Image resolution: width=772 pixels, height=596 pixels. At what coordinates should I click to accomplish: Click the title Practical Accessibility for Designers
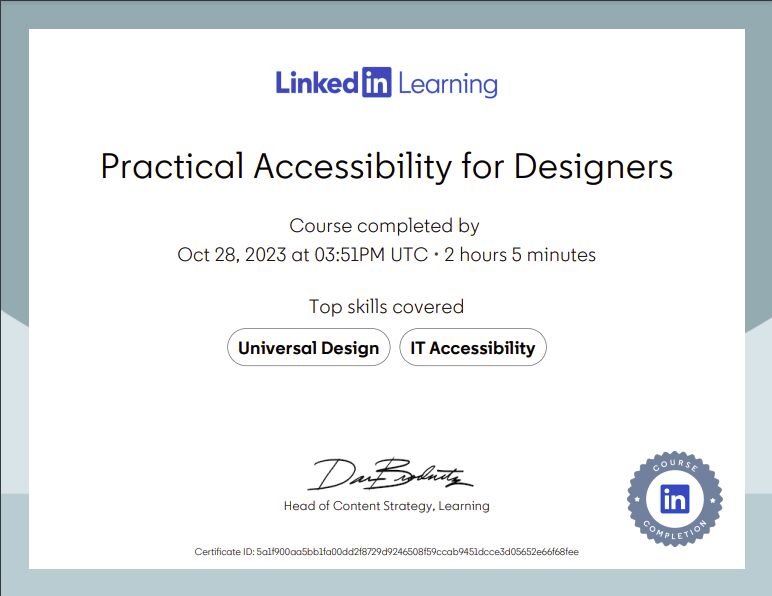(x=386, y=166)
